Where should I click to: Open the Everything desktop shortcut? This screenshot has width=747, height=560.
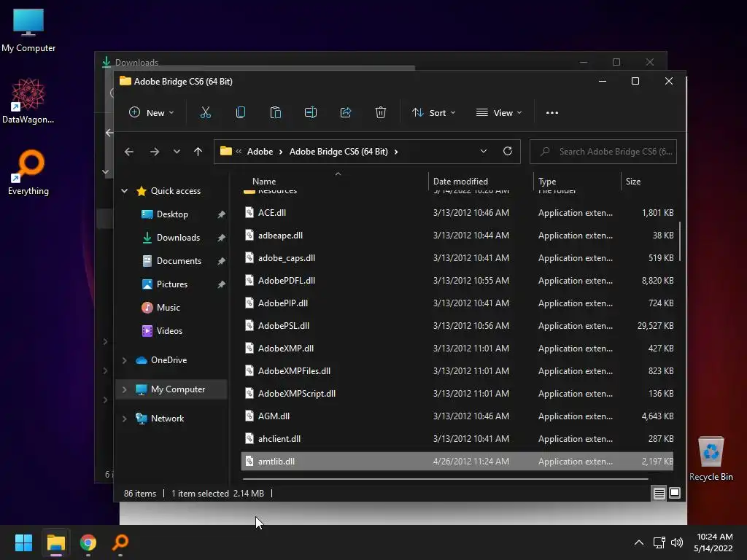pos(28,173)
